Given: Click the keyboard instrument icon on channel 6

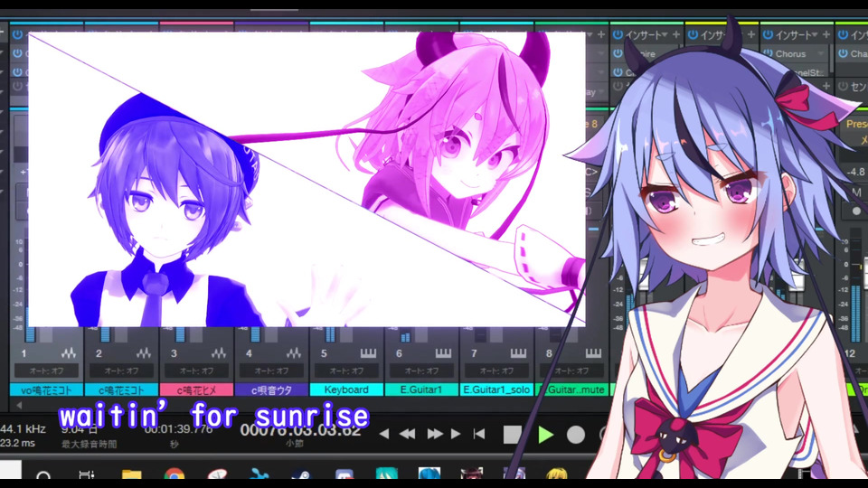Looking at the screenshot, I should pos(443,353).
